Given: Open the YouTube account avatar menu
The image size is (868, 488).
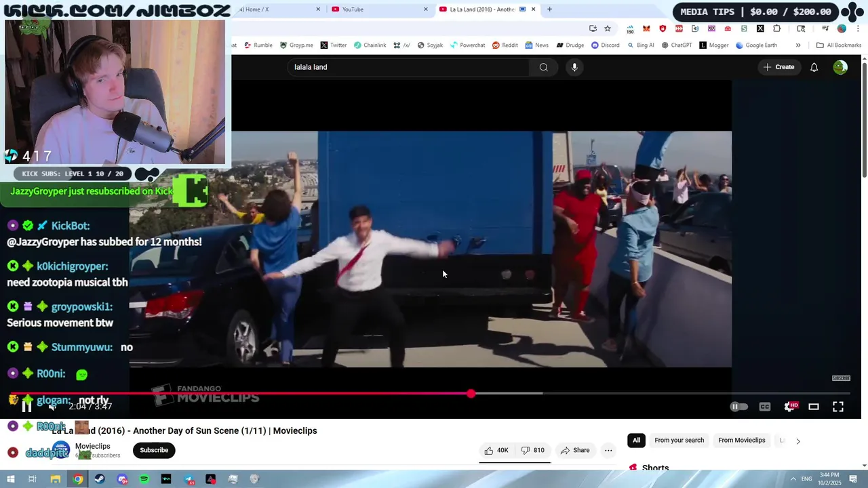Looking at the screenshot, I should point(840,67).
